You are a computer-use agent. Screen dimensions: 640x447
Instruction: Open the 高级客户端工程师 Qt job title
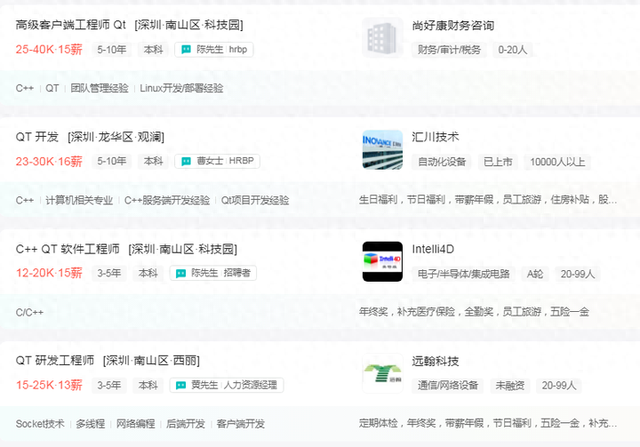71,25
